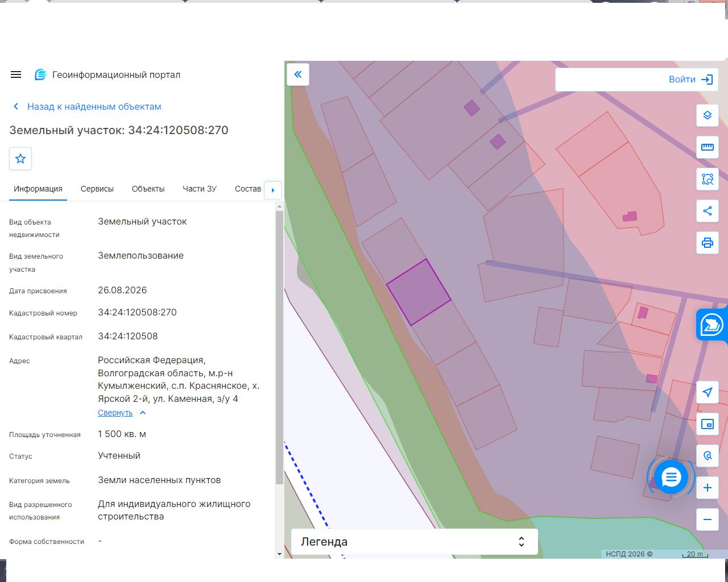Switch to the Сервисы tab
This screenshot has width=728, height=582.
(x=97, y=189)
